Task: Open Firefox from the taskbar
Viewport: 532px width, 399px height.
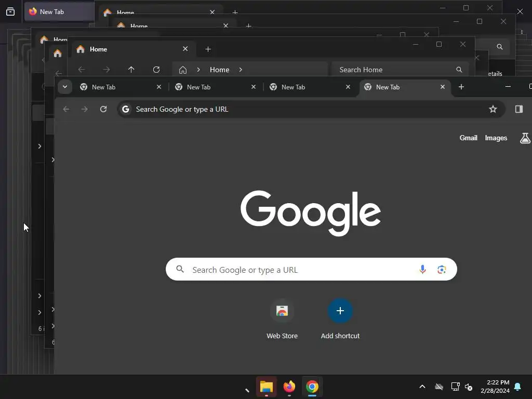Action: pyautogui.click(x=289, y=387)
